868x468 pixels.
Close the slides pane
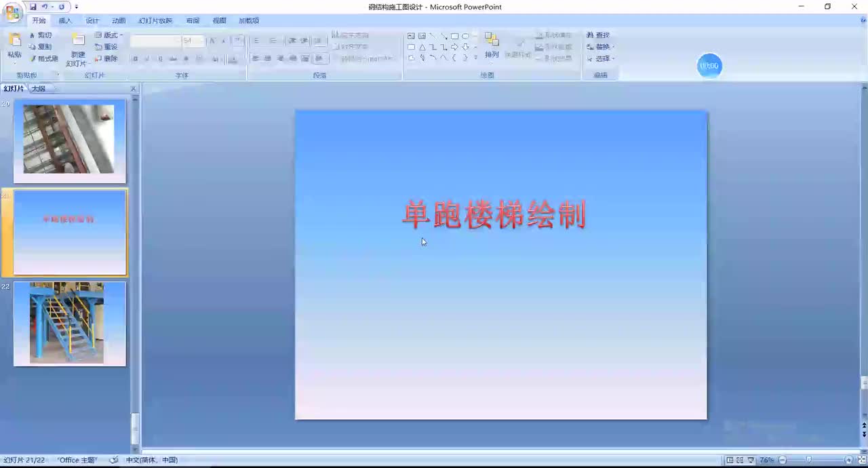[x=133, y=89]
